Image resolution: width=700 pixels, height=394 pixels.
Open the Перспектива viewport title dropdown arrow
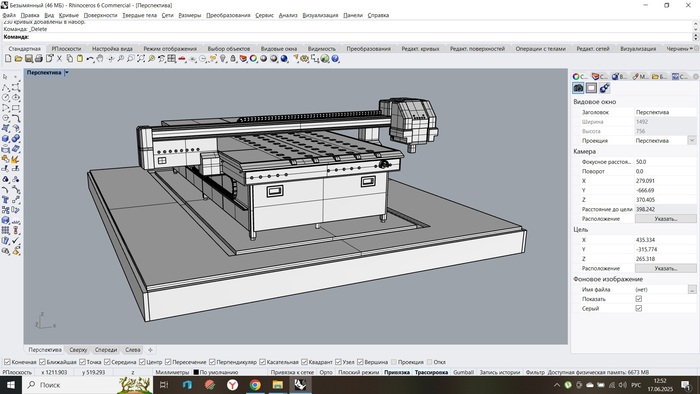[67, 72]
